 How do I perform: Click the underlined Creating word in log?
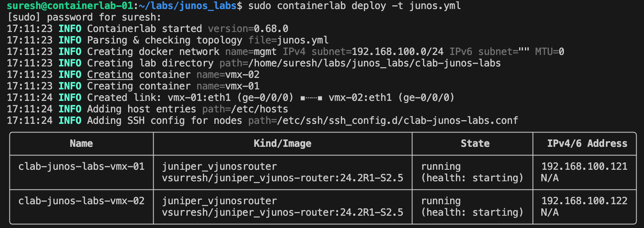pos(110,75)
